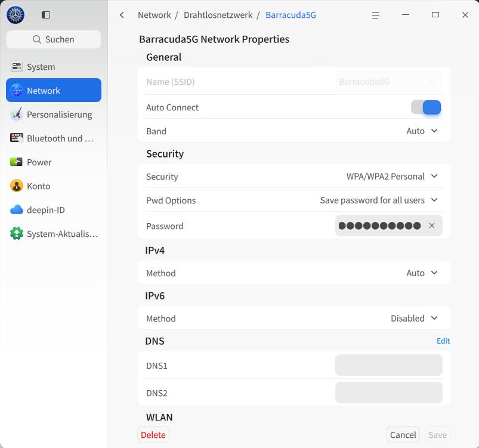The height and width of the screenshot is (448, 479).
Task: Click the Name (SSID) field
Action: (x=388, y=82)
